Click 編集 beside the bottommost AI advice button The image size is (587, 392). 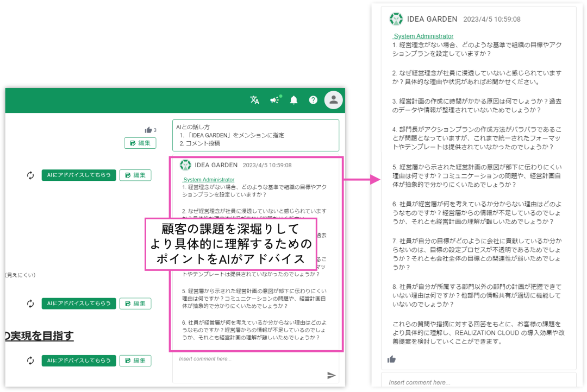(x=135, y=361)
